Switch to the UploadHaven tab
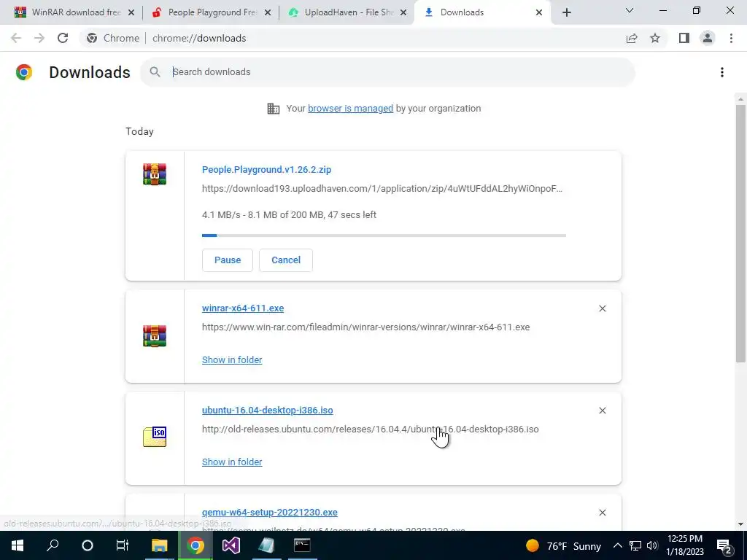747x560 pixels. coord(349,12)
